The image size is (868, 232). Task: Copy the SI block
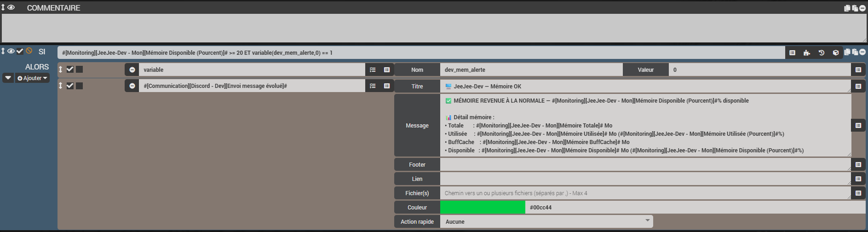tap(847, 52)
